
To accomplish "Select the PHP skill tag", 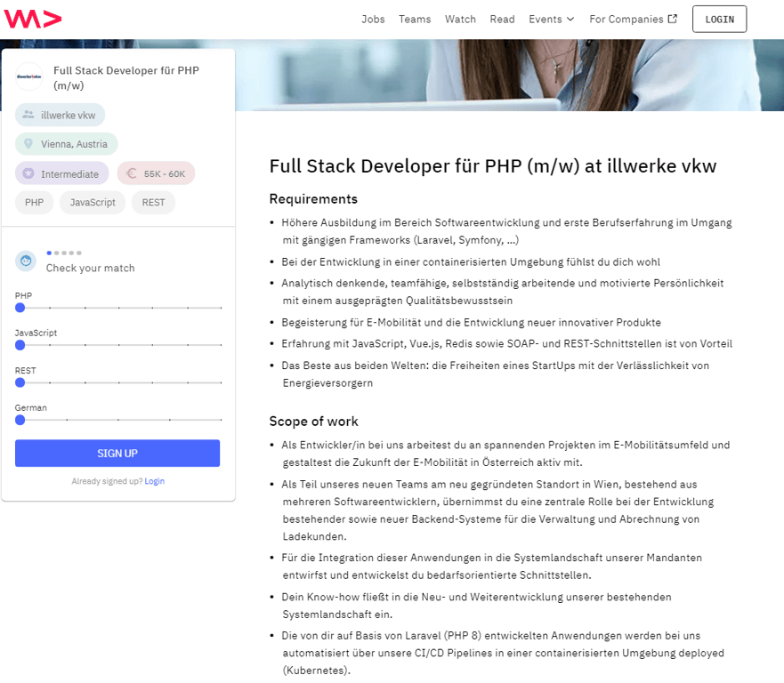I will point(34,203).
